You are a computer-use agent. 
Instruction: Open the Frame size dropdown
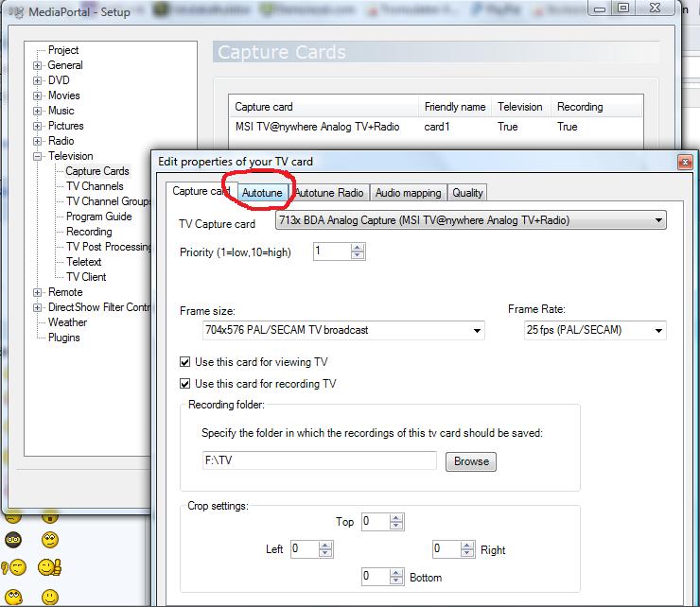(x=477, y=330)
